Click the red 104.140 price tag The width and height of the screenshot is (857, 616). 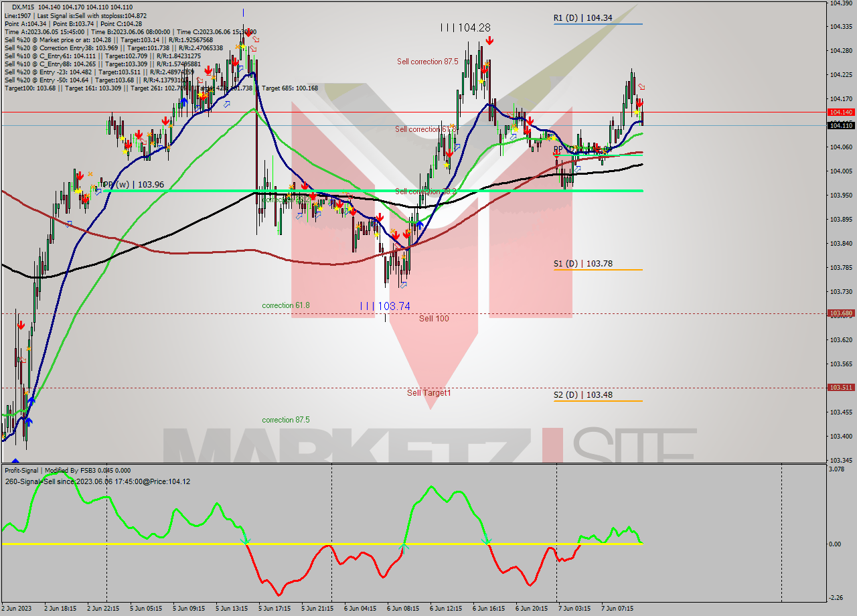coord(841,112)
